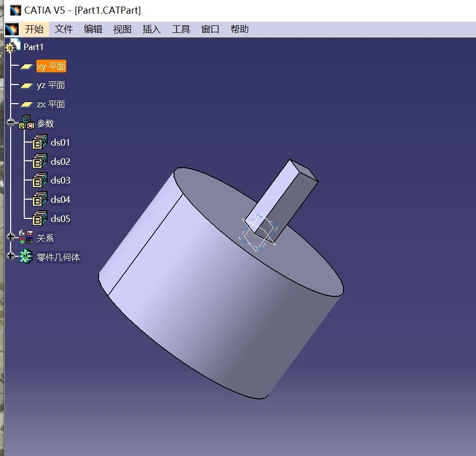Select the 参数 tree label

[45, 123]
